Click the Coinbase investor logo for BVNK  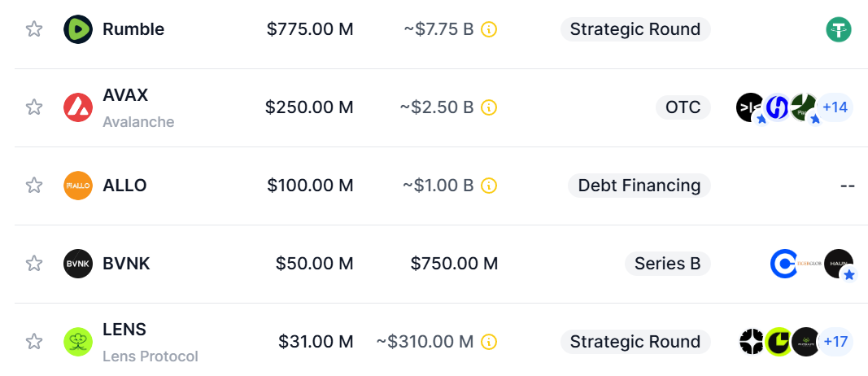point(783,264)
